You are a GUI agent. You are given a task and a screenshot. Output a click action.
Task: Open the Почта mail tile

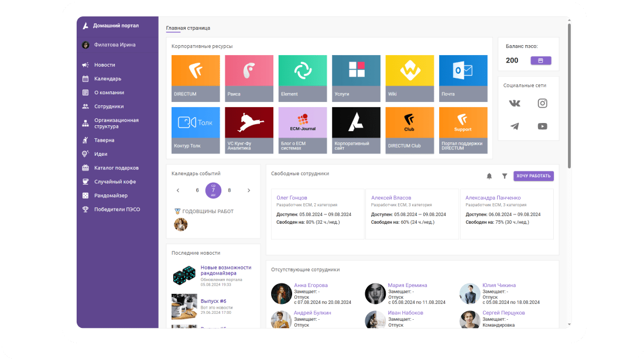point(463,78)
